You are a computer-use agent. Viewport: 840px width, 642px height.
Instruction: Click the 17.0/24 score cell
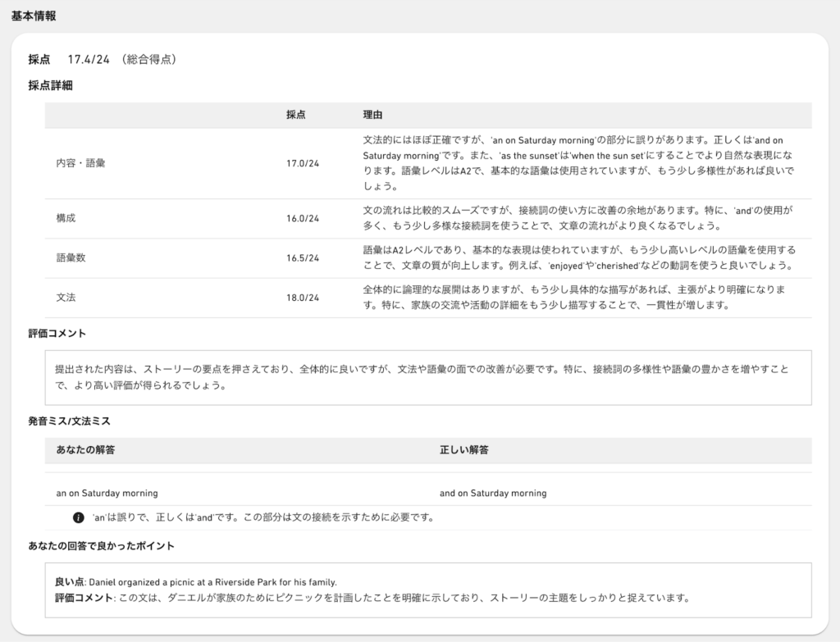coord(303,163)
